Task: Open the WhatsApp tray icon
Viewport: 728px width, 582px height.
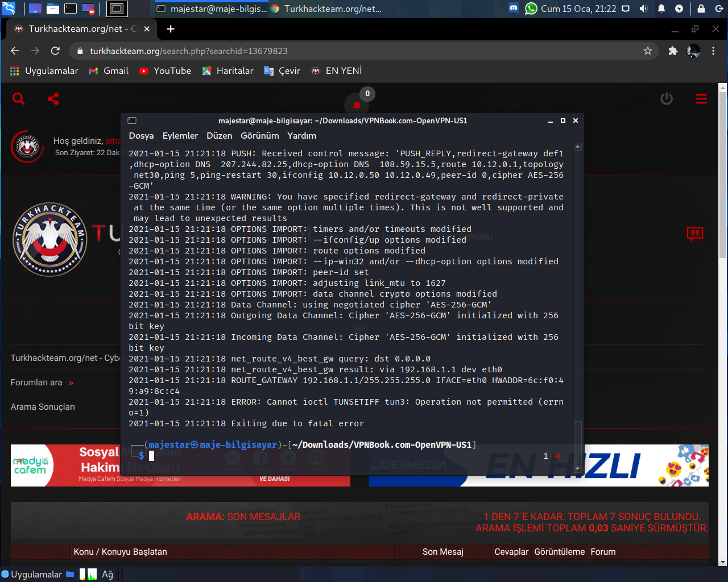Action: tap(531, 9)
